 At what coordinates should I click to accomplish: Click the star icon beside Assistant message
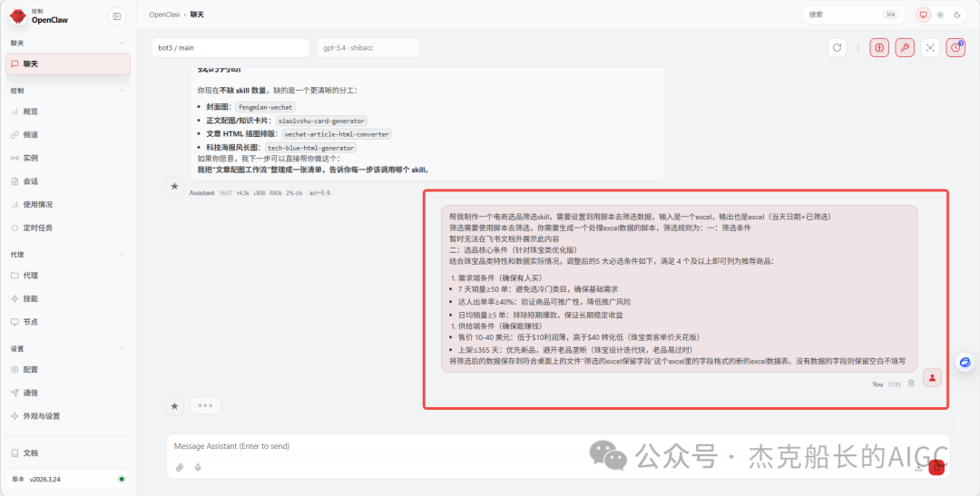(174, 186)
